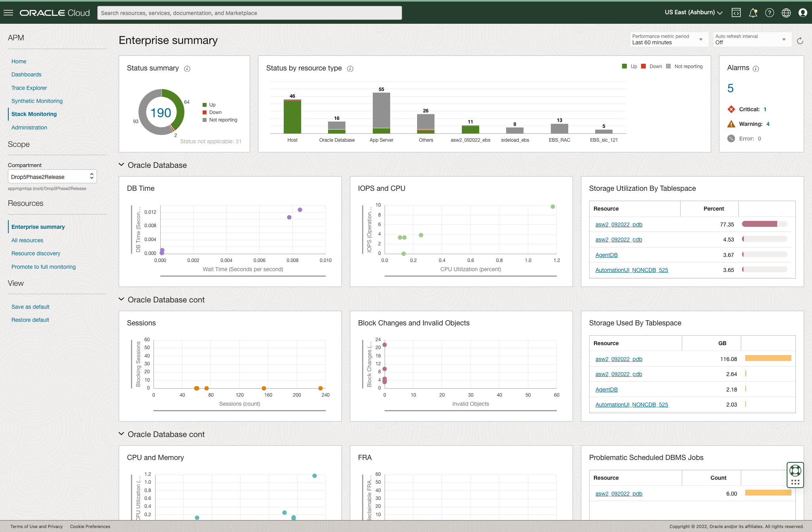Go to Administration in the APM menu
812x532 pixels.
coord(29,127)
